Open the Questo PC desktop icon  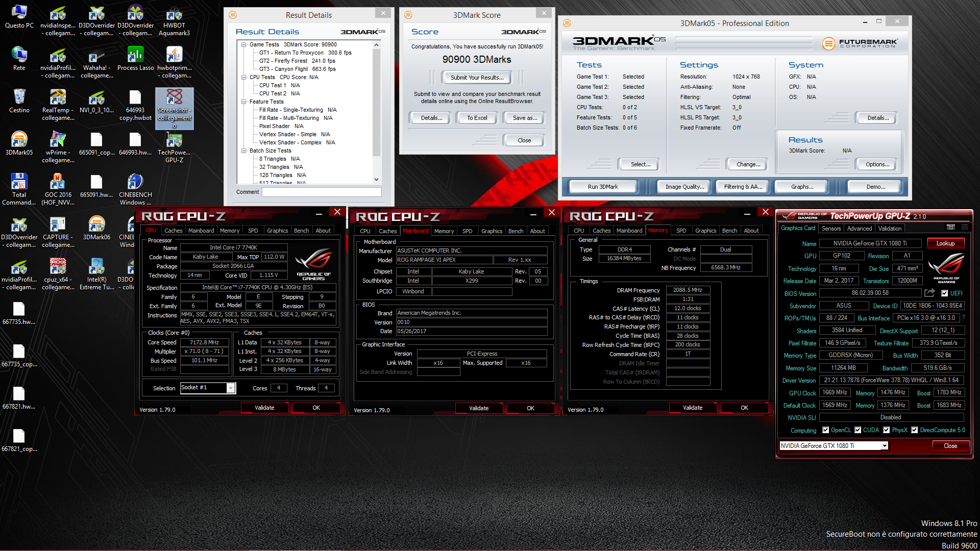coord(19,16)
